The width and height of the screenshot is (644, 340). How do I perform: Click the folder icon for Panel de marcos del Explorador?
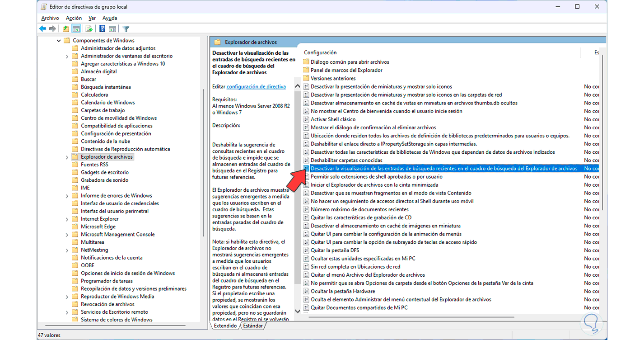(306, 70)
